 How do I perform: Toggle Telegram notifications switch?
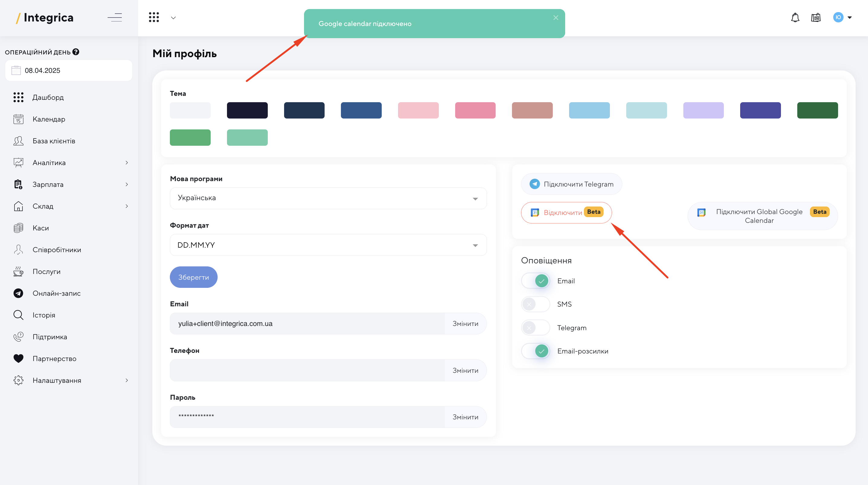point(536,327)
